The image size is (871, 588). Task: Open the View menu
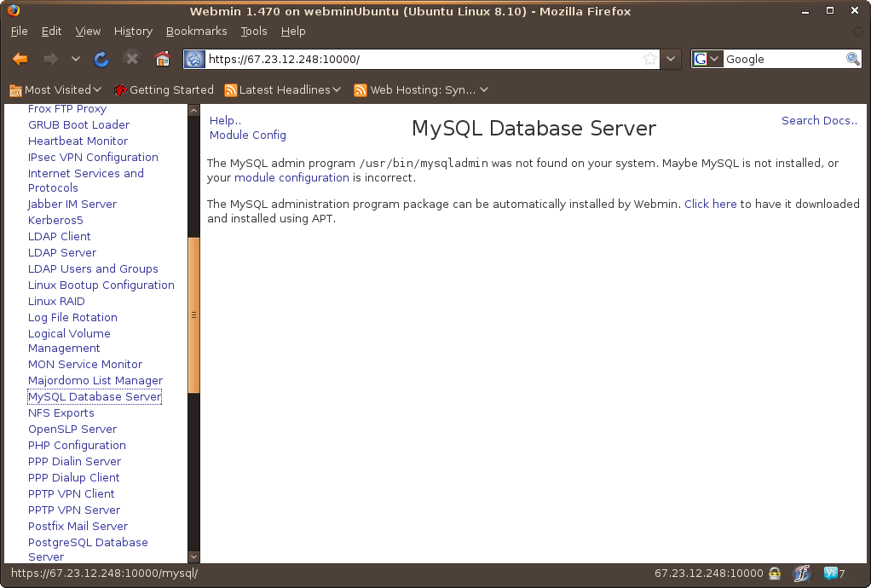pos(88,31)
